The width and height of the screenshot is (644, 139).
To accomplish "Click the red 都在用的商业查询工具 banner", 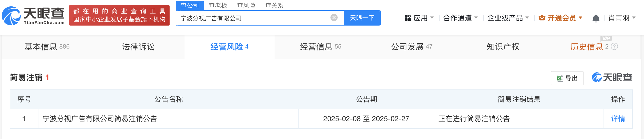I will [x=119, y=15].
